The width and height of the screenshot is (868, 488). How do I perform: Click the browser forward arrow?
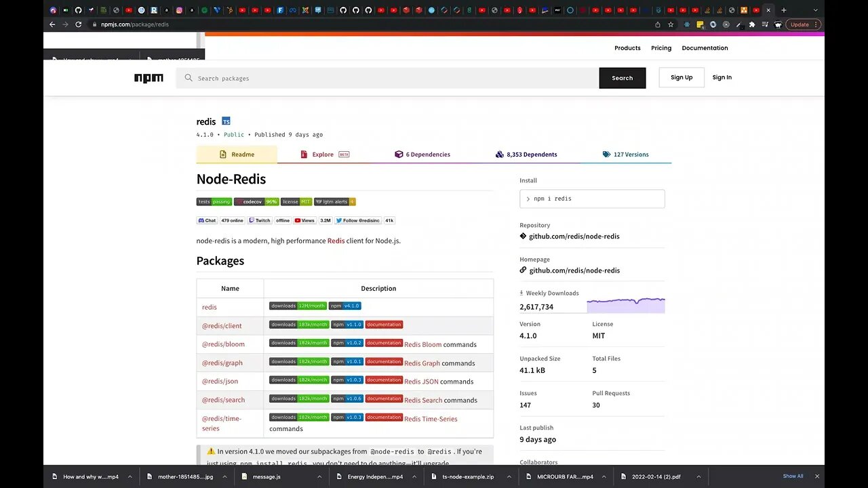coord(65,24)
